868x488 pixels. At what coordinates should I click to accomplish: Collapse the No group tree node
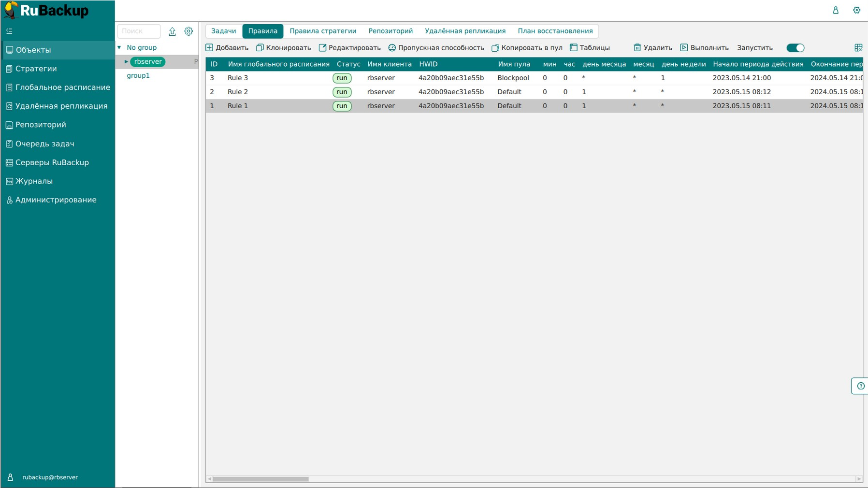tap(119, 47)
